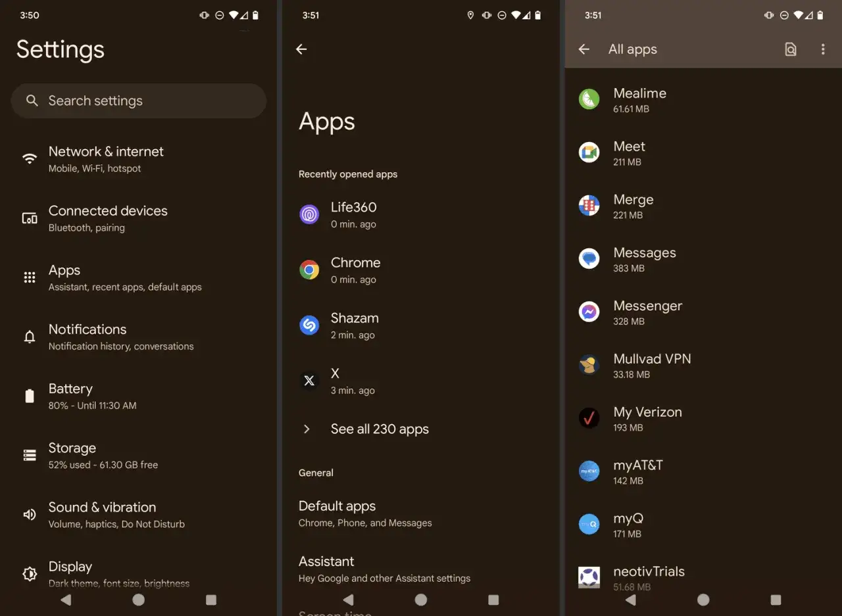Open Network & internet settings
842x616 pixels.
pyautogui.click(x=139, y=159)
